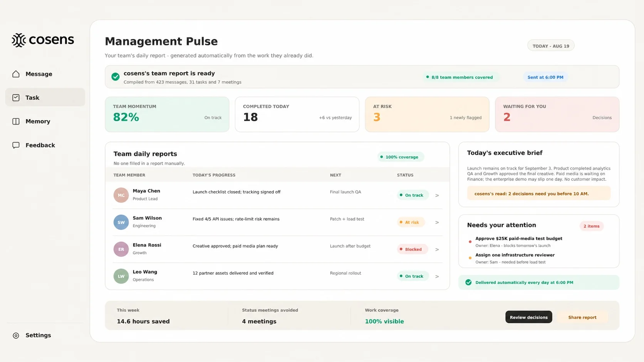Image resolution: width=644 pixels, height=362 pixels.
Task: Click the 14.6 hours saved value
Action: (143, 321)
